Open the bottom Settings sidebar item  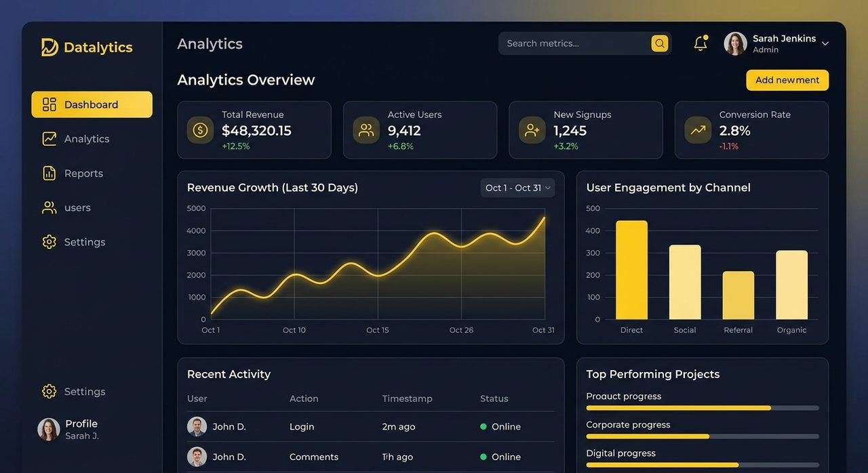(92, 392)
